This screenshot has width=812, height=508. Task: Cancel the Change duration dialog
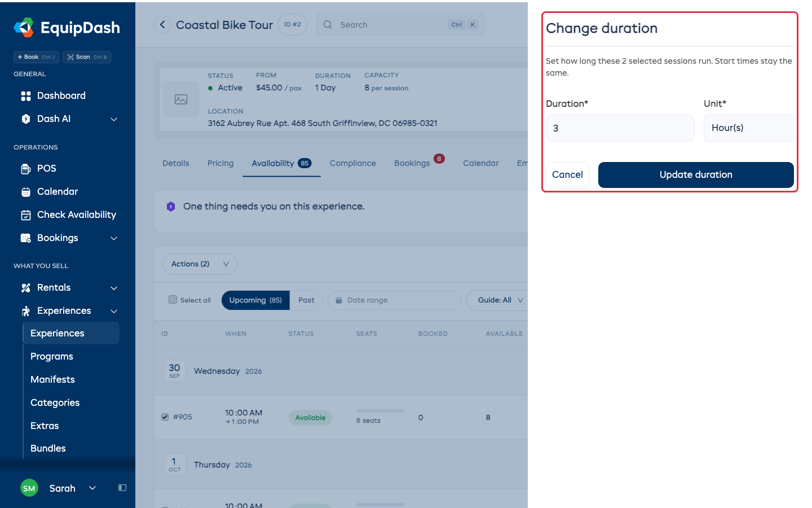tap(567, 175)
